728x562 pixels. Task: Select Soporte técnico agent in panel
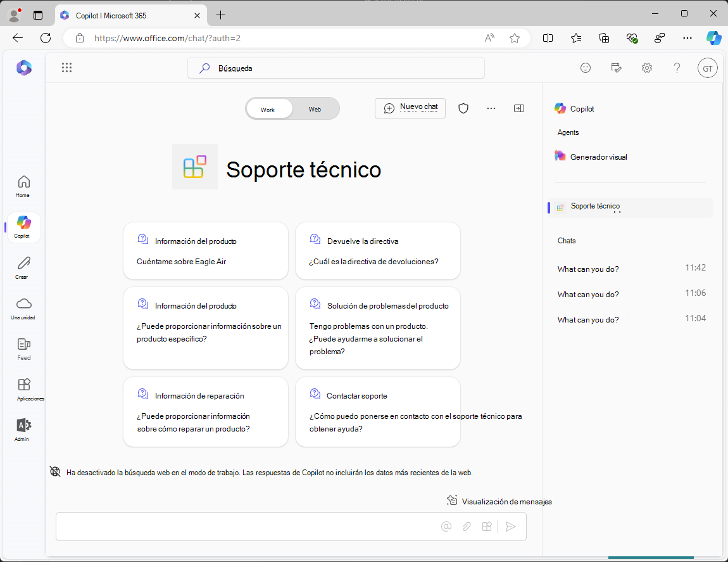[x=630, y=207]
